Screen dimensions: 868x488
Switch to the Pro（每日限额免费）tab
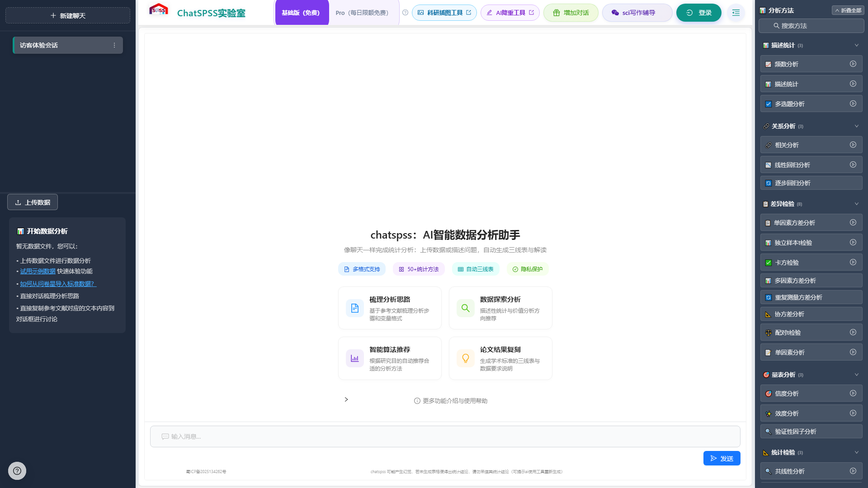coord(363,13)
